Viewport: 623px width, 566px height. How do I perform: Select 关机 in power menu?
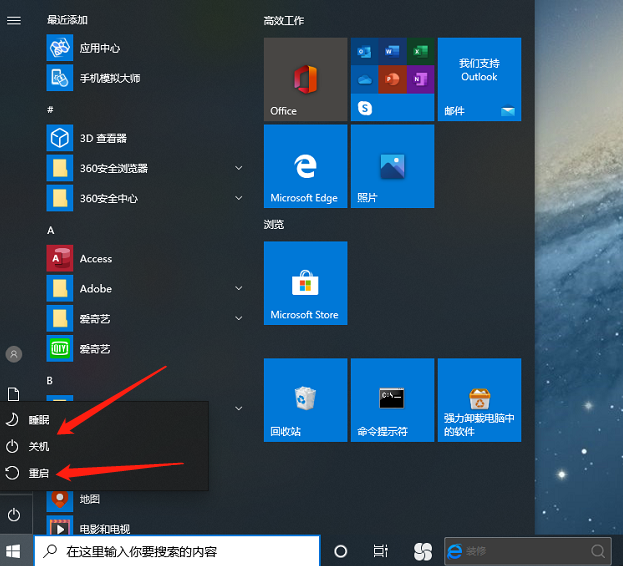(104, 446)
